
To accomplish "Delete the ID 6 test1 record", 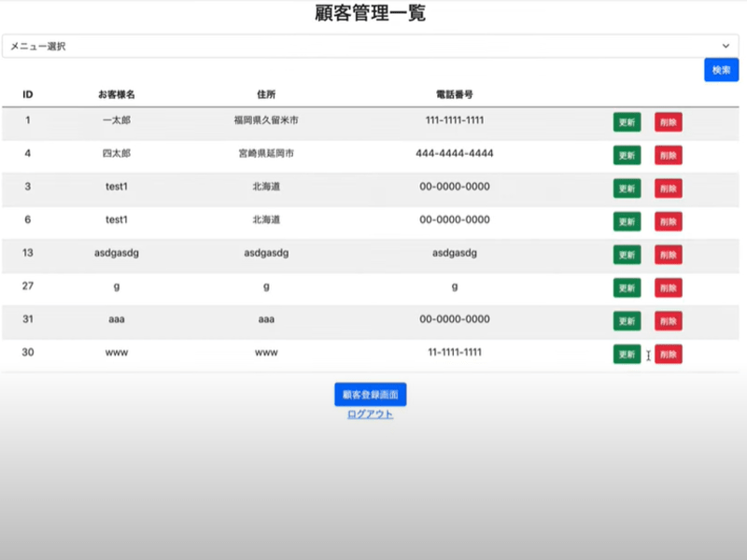I will pyautogui.click(x=668, y=221).
